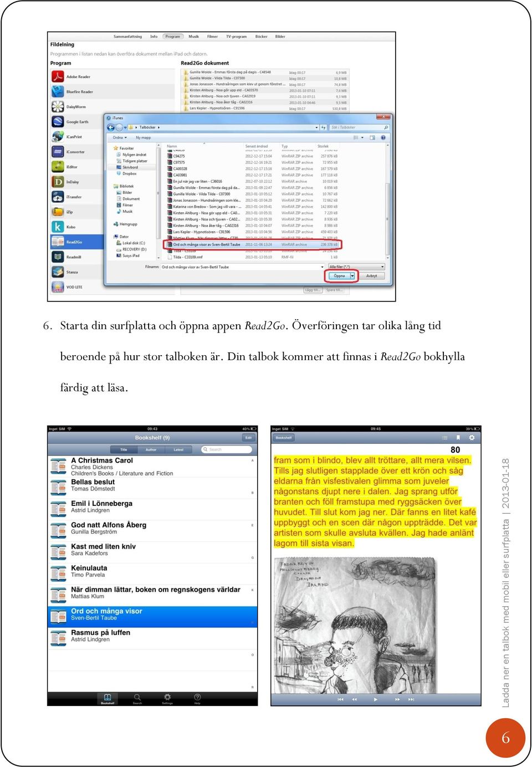Choose iConverter app icon
The image size is (532, 768).
[x=58, y=152]
